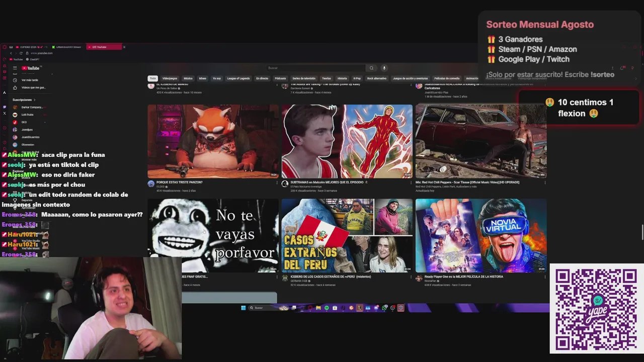Screen dimensions: 644x362
Task: Open Nostalfan channel avatar
Action: (419, 278)
